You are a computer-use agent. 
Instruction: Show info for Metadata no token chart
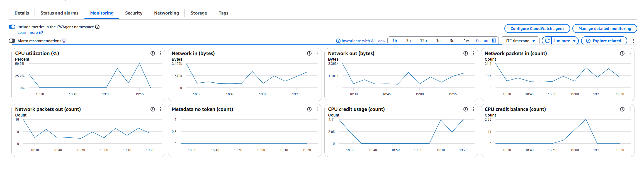(309, 109)
